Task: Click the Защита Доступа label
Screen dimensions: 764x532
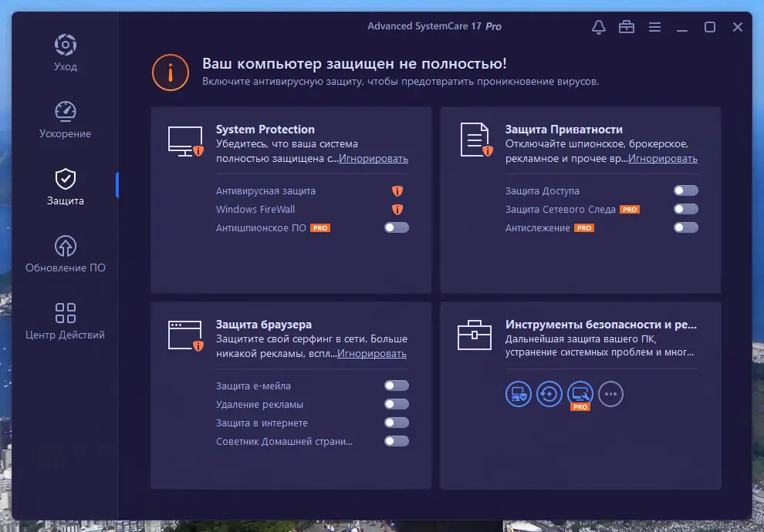Action: click(543, 190)
